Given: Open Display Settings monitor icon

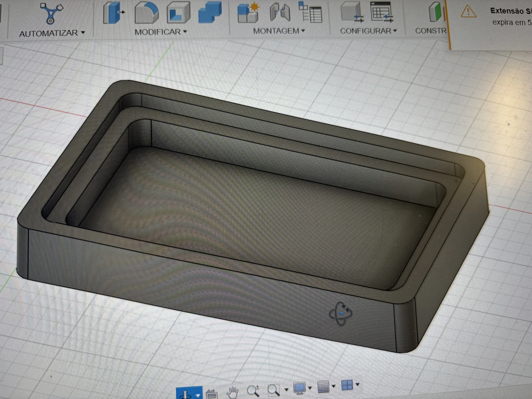Looking at the screenshot, I should 299,388.
